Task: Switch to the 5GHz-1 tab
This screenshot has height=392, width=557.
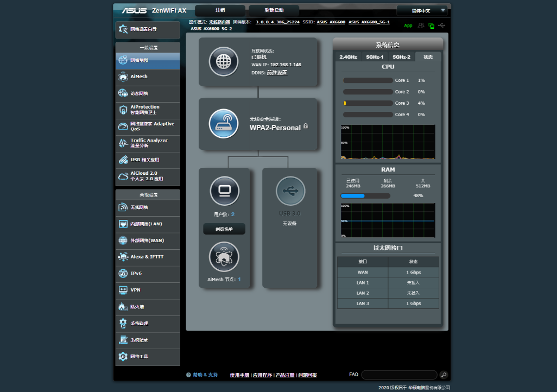Action: pos(375,57)
